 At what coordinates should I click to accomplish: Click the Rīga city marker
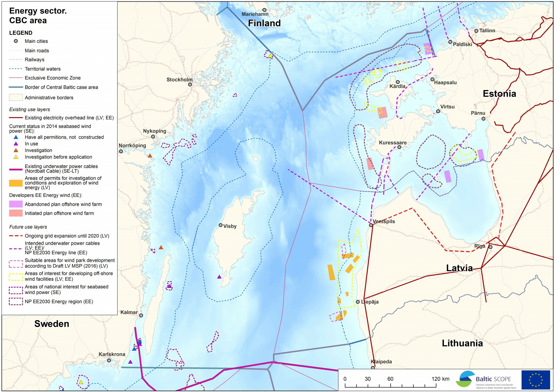pyautogui.click(x=490, y=247)
